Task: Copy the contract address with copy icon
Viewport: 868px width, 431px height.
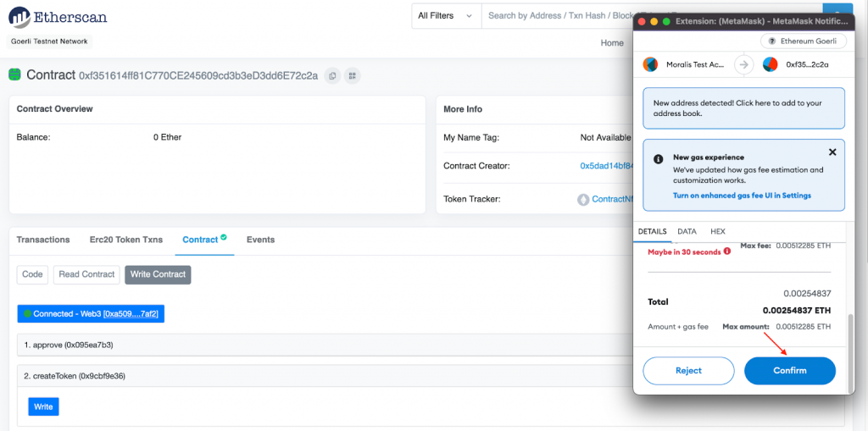Action: click(332, 76)
